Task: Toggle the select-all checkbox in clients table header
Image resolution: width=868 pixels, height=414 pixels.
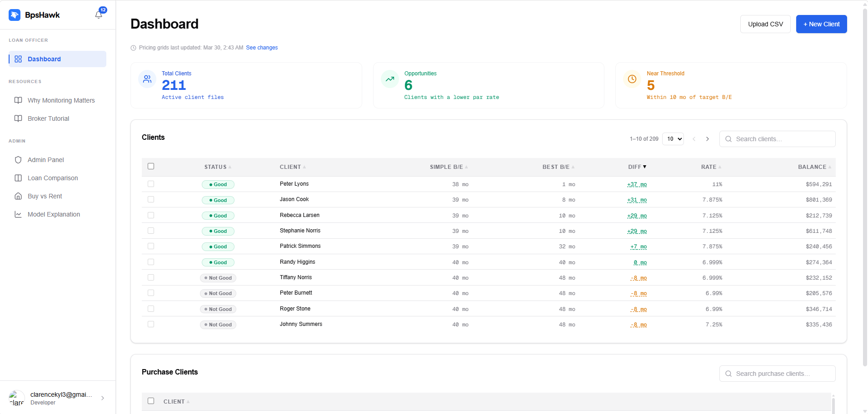Action: click(x=151, y=166)
